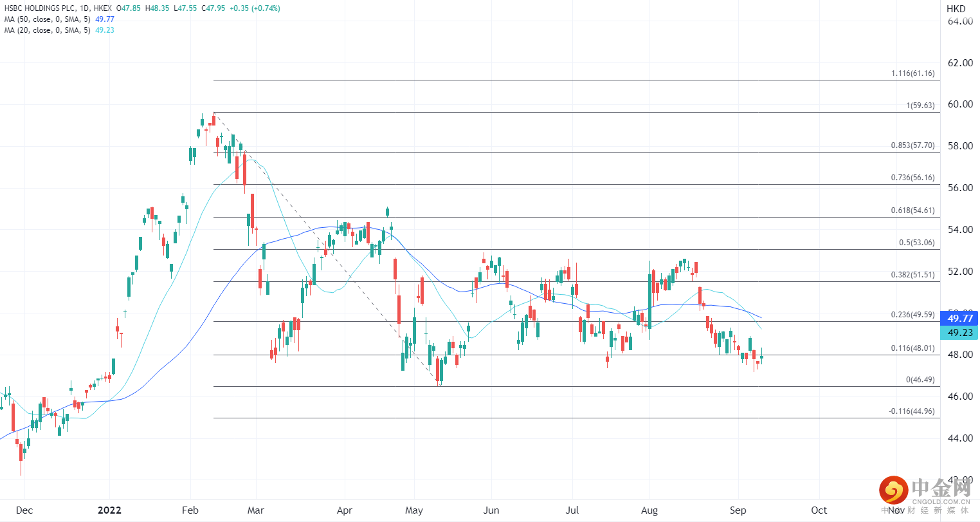Click the HKD currency label
980x522 pixels.
pyautogui.click(x=956, y=9)
